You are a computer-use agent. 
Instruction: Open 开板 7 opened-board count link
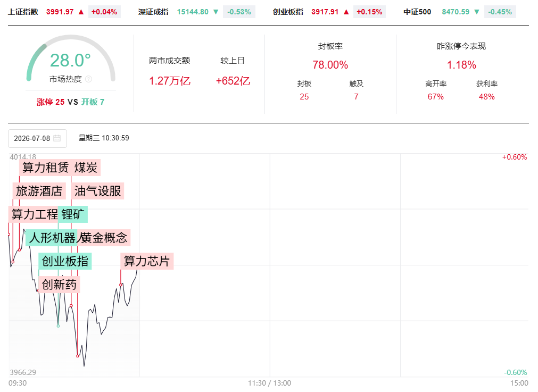click(93, 102)
